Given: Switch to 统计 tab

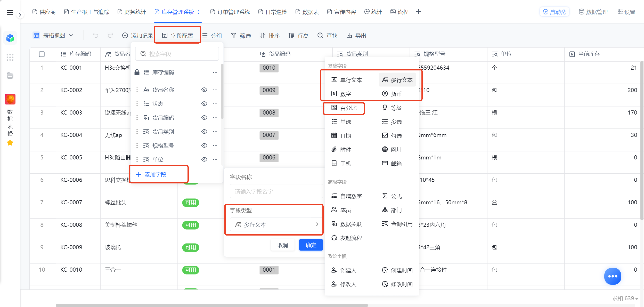Looking at the screenshot, I should tap(373, 12).
